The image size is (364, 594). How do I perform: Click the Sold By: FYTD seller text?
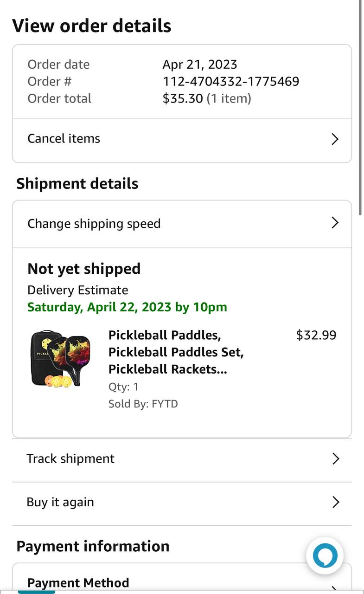tap(143, 404)
